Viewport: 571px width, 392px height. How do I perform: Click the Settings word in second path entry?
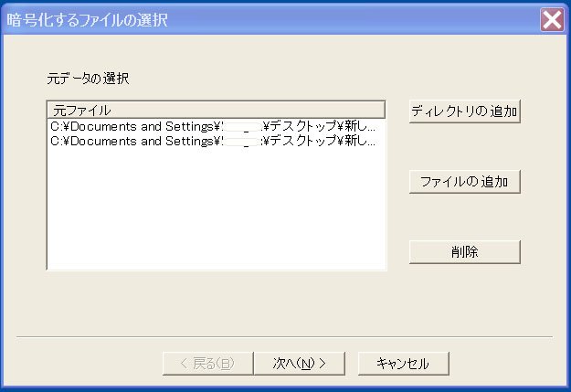189,141
